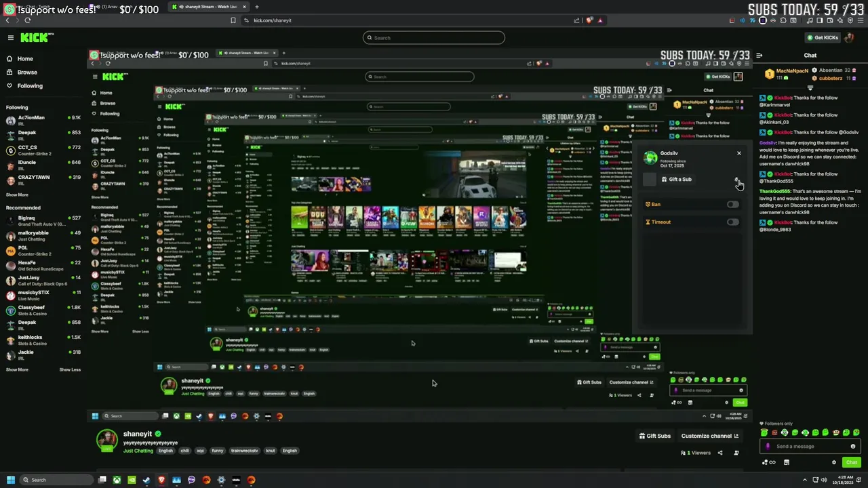
Task: Select Browse in left sidebar
Action: pyautogui.click(x=27, y=73)
